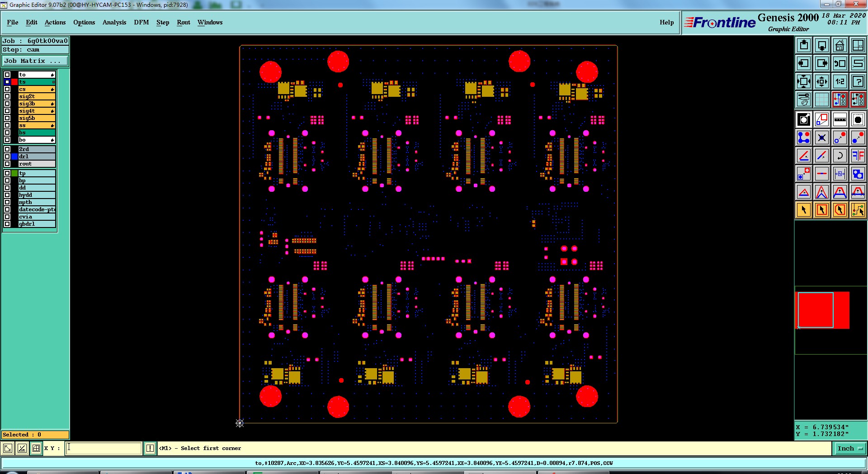
Task: Select the 'datecode-pt' layer name
Action: coord(37,209)
